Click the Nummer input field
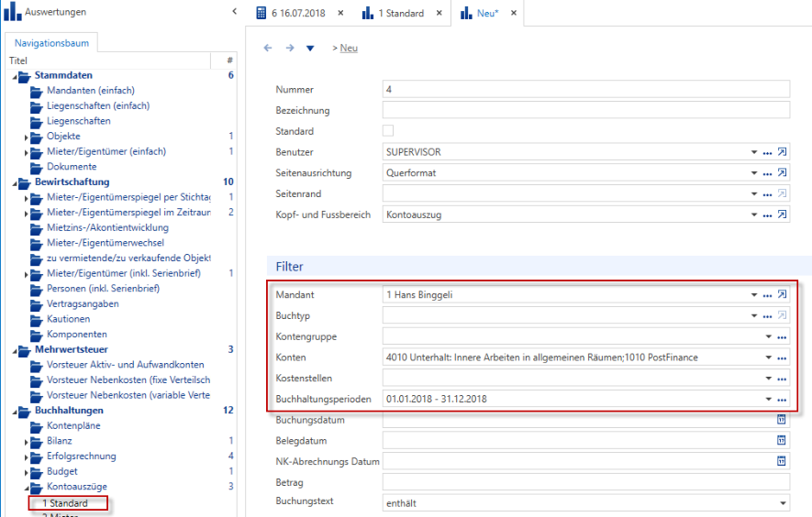 coord(586,89)
